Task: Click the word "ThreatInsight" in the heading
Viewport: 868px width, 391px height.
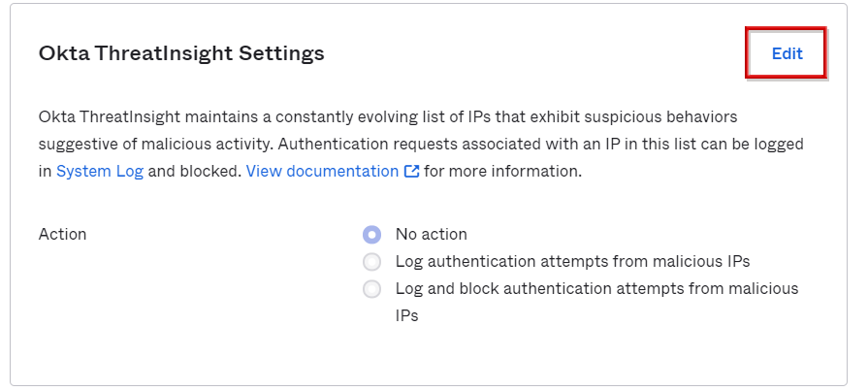Action: [x=164, y=53]
